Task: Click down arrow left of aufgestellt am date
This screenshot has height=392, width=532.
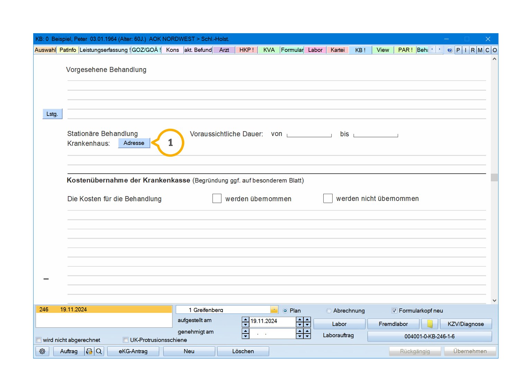Action: tap(245, 325)
